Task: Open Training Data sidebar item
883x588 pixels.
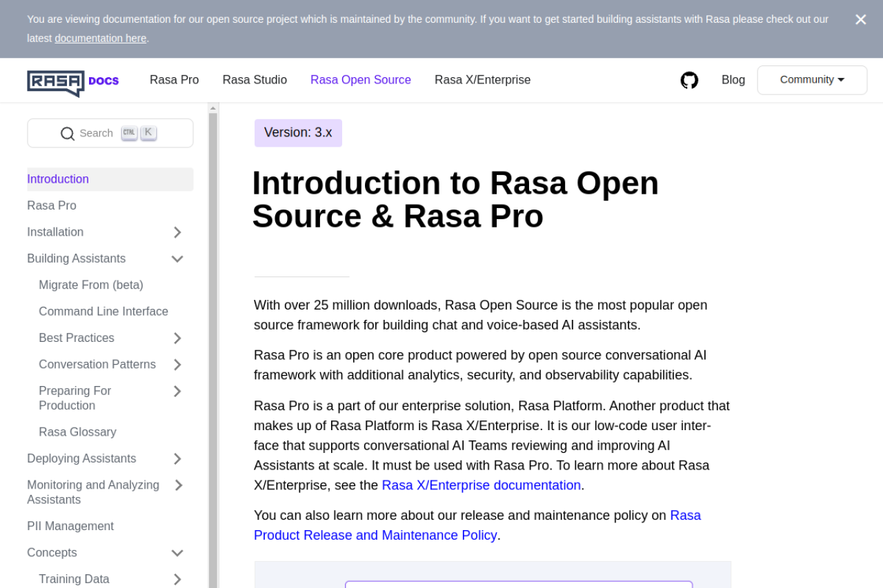Action: [74, 580]
